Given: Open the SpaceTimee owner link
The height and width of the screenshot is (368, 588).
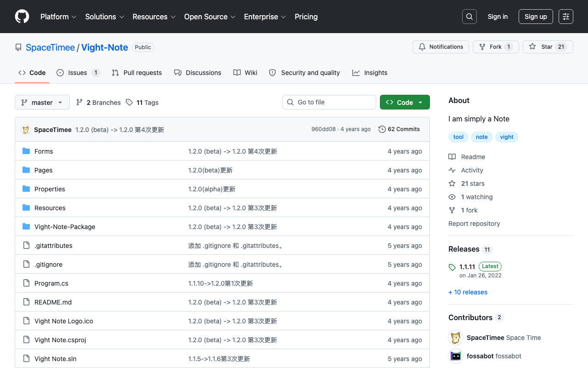Looking at the screenshot, I should pos(50,47).
